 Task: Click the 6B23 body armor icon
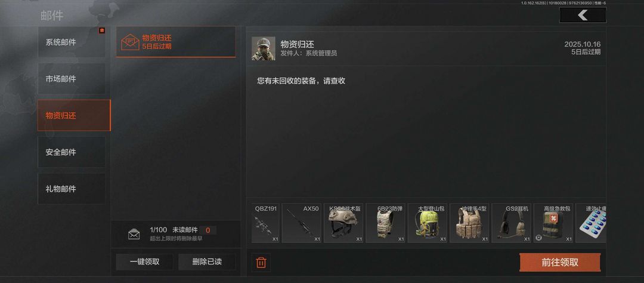tap(385, 223)
